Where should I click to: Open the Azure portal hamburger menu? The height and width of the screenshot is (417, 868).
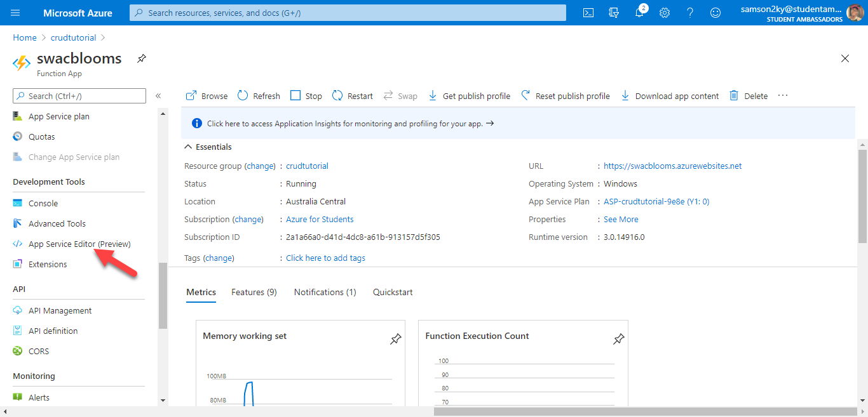click(16, 13)
